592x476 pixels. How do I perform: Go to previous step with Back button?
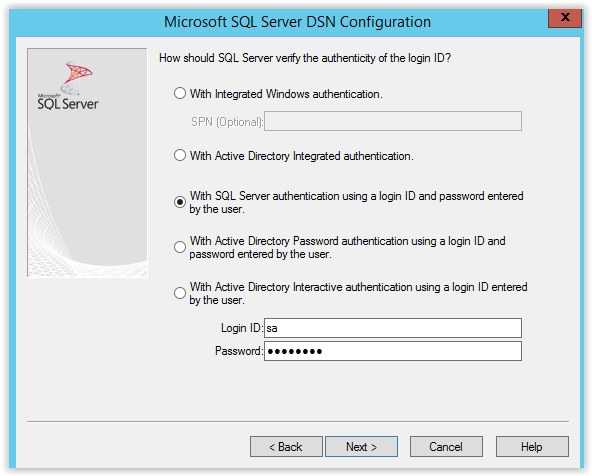point(286,447)
